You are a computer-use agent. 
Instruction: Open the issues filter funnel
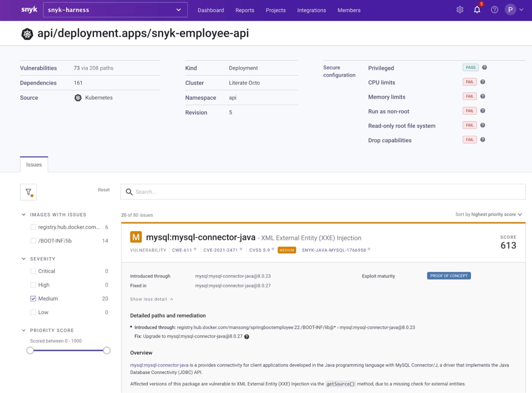click(28, 192)
